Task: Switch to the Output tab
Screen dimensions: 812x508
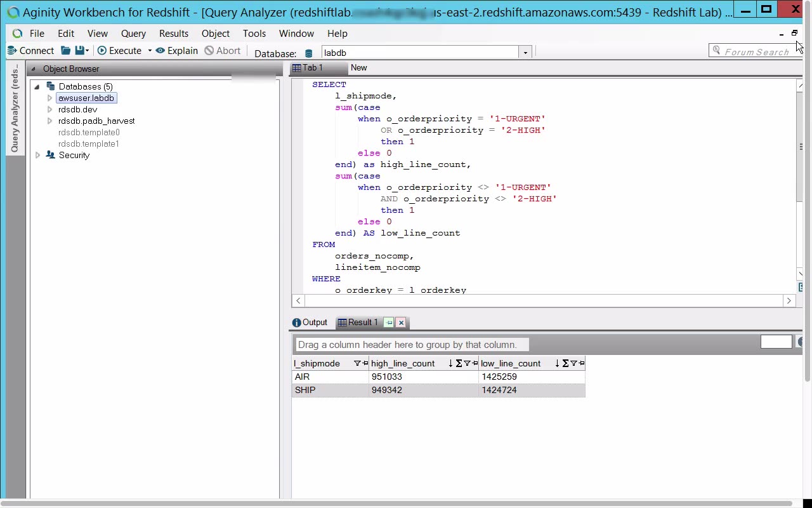Action: [310, 323]
